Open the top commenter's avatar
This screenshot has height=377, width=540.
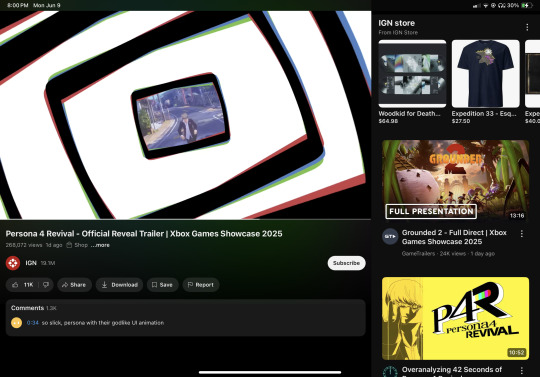pos(17,323)
